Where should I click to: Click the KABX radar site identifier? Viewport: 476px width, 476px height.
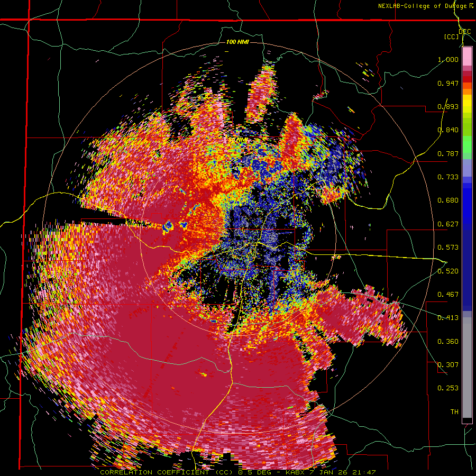(x=296, y=472)
